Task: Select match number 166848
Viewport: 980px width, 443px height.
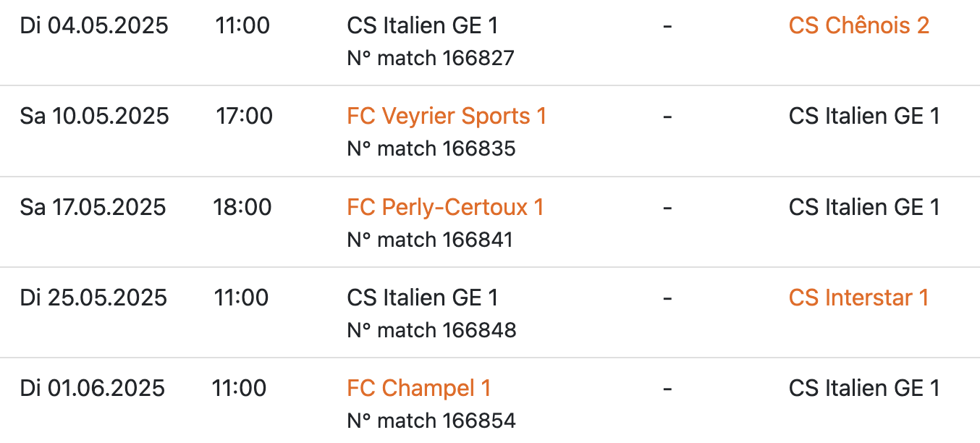Action: [431, 331]
